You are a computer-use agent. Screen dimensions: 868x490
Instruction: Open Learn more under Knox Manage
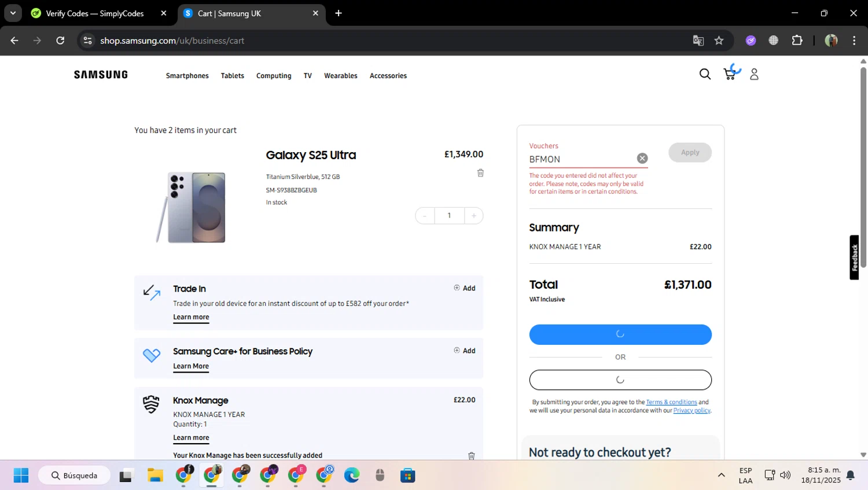point(191,438)
